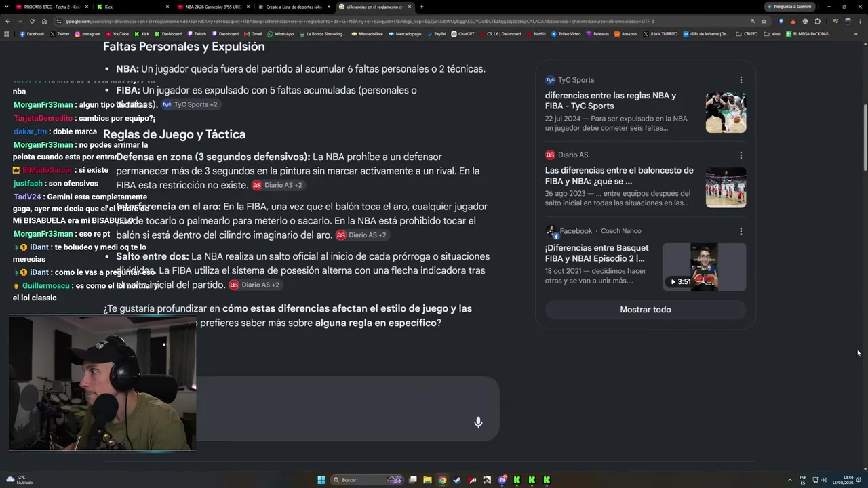Click Pregunta a Gemini button

click(x=789, y=7)
